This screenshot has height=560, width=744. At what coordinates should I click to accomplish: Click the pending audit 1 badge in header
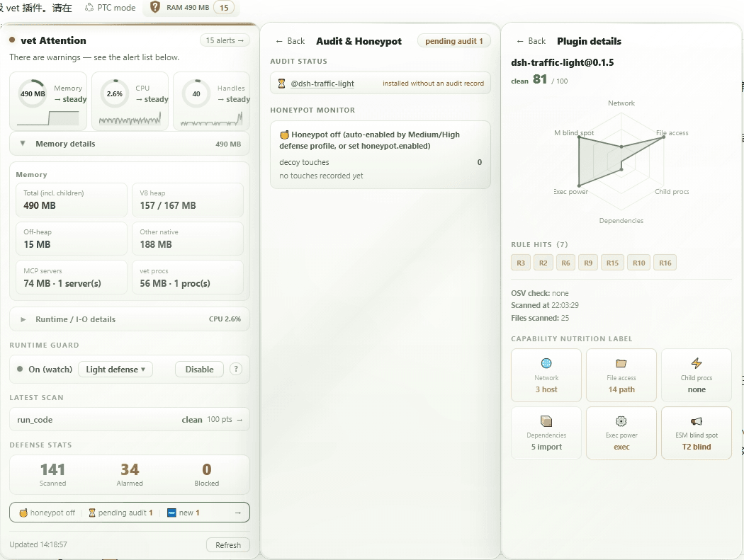pos(454,41)
